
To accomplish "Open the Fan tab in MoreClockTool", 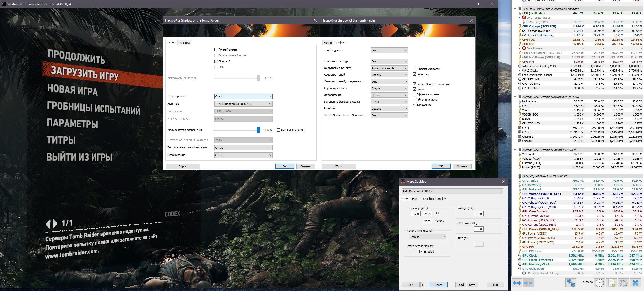I will click(x=415, y=199).
